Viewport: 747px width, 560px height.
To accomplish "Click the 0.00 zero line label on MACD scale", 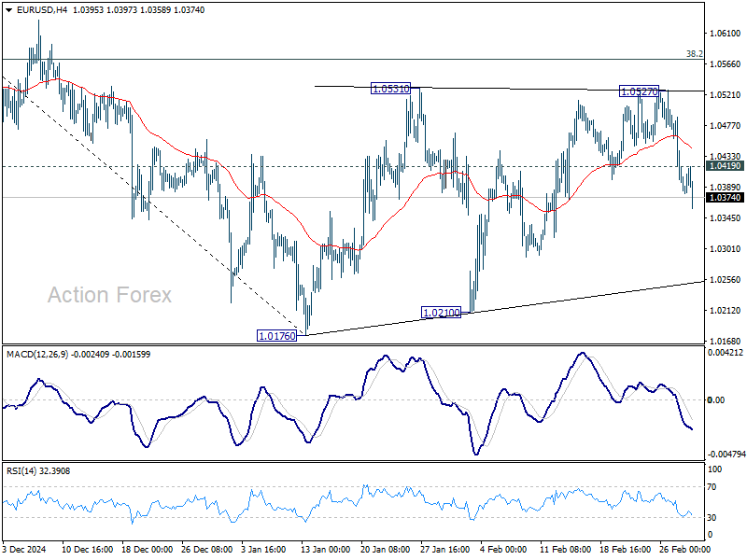I will pos(715,401).
